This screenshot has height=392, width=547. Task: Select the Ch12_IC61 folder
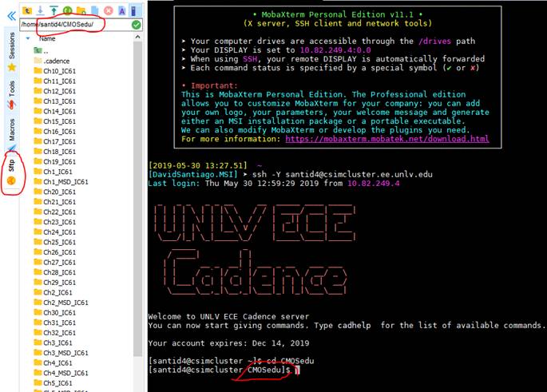tap(55, 91)
